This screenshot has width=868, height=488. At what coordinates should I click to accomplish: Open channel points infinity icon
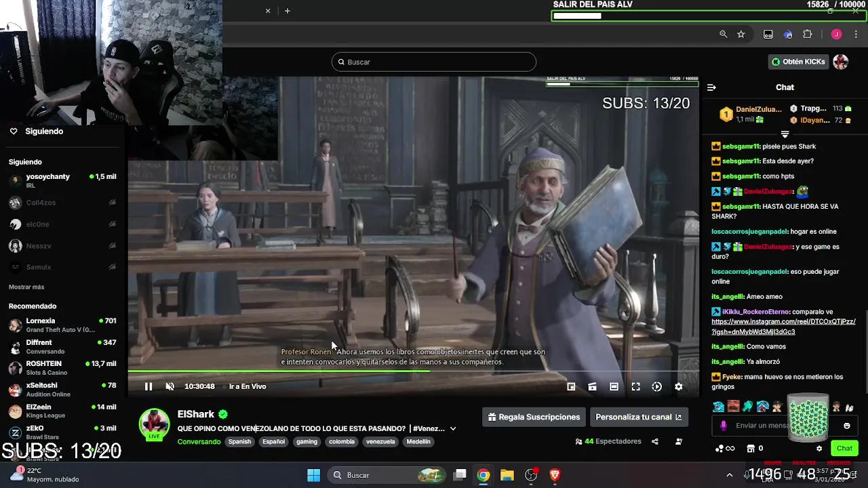click(x=725, y=448)
